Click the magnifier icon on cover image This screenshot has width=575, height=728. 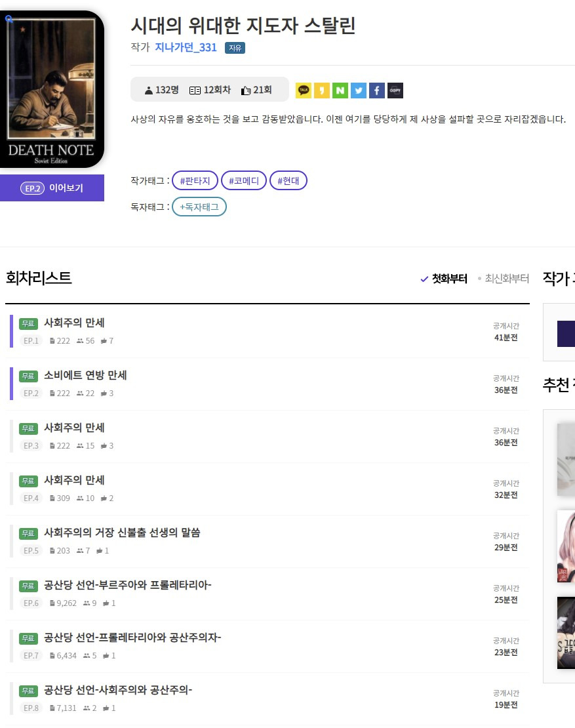coord(9,18)
